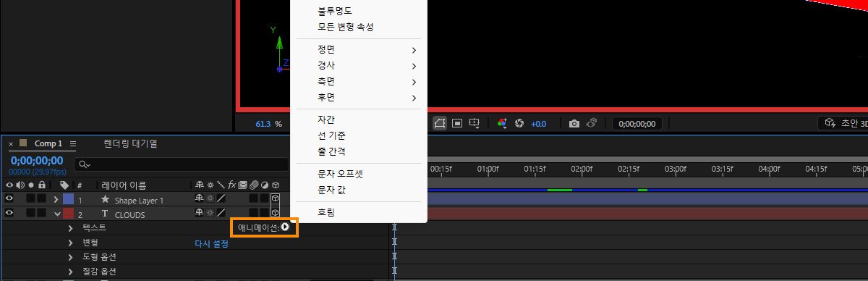The height and width of the screenshot is (281, 868).
Task: Open the 경사 submenu
Action: pyautogui.click(x=358, y=66)
